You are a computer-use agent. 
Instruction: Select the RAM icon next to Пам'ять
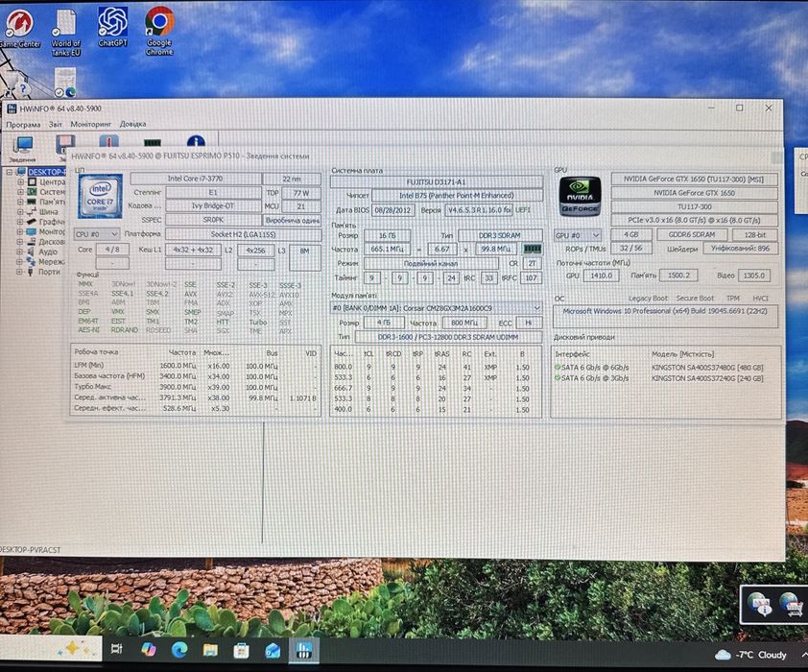(32, 202)
